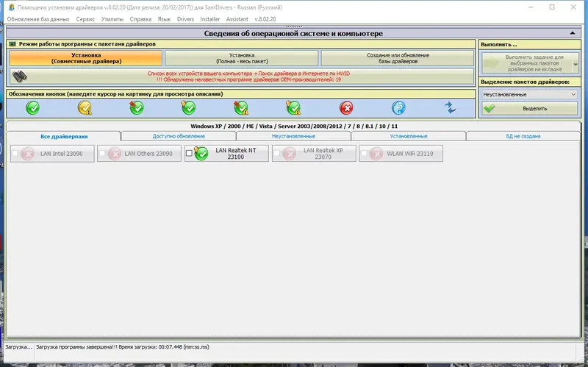The height and width of the screenshot is (367, 588).
Task: Select Создание или обновление базы драйверов mode
Action: [x=398, y=58]
